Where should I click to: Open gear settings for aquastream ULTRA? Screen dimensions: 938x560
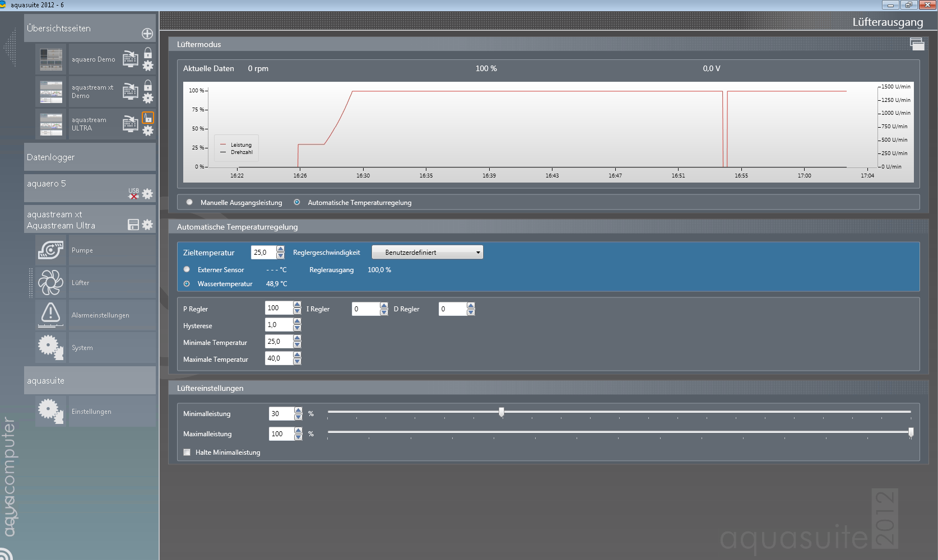pyautogui.click(x=148, y=130)
